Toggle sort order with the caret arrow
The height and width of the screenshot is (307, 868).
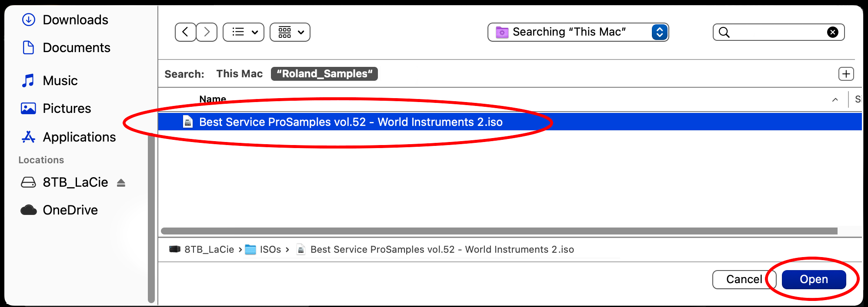(x=835, y=99)
